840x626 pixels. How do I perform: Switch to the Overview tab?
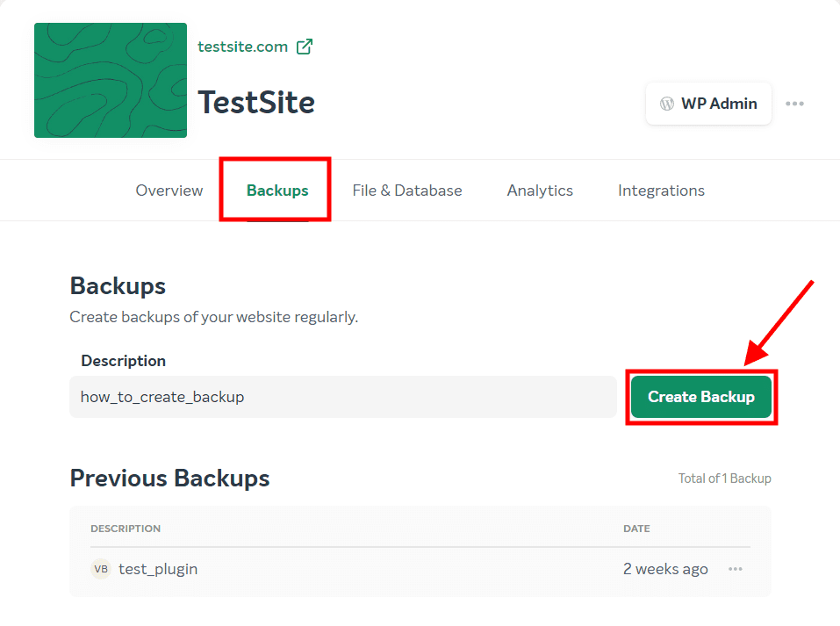tap(169, 190)
